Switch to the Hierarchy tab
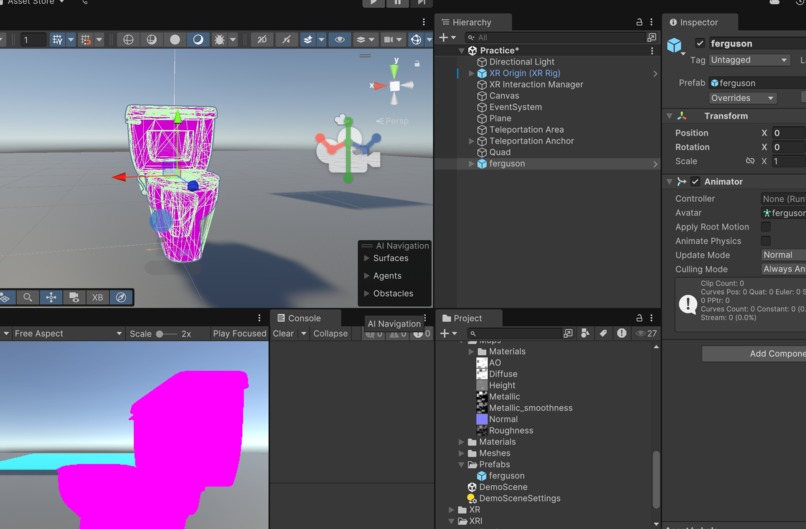The width and height of the screenshot is (806, 529). [x=472, y=22]
